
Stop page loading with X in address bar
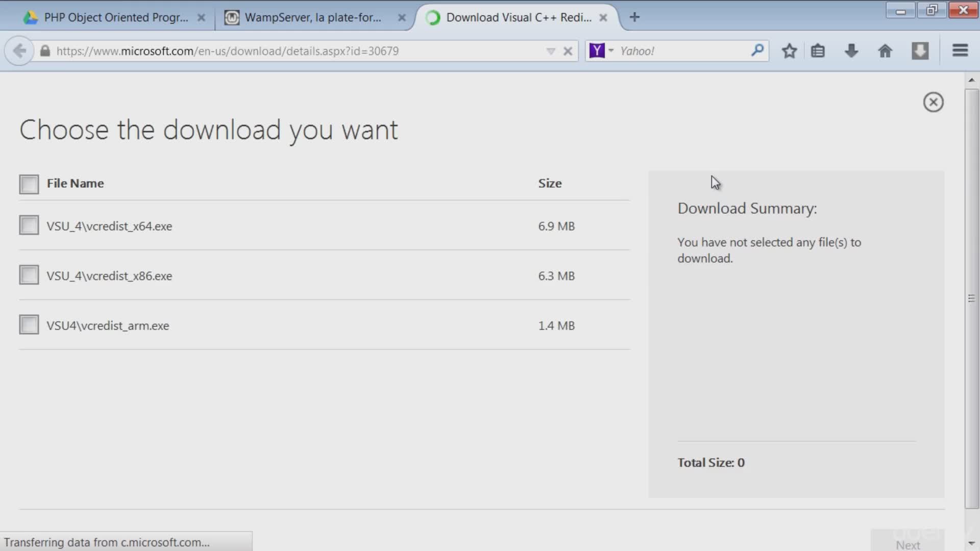568,51
